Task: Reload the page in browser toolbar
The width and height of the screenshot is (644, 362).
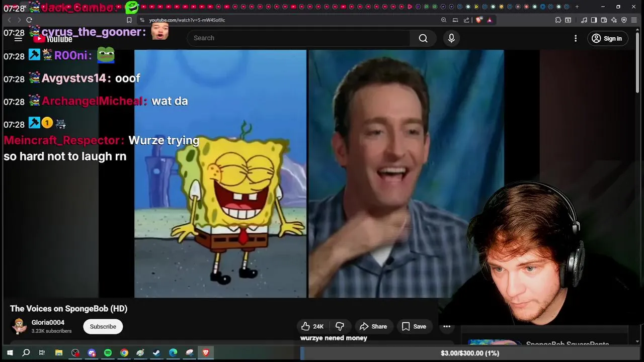Action: click(x=29, y=20)
